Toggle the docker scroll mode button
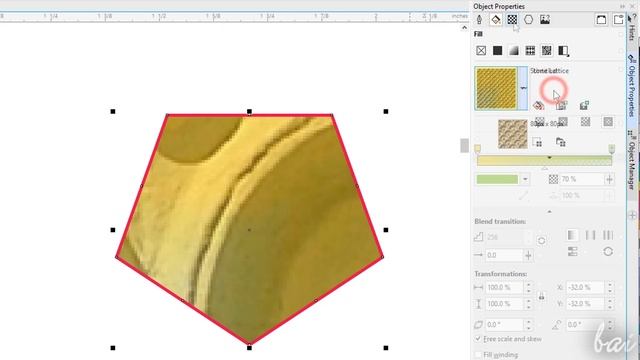 pos(601,19)
